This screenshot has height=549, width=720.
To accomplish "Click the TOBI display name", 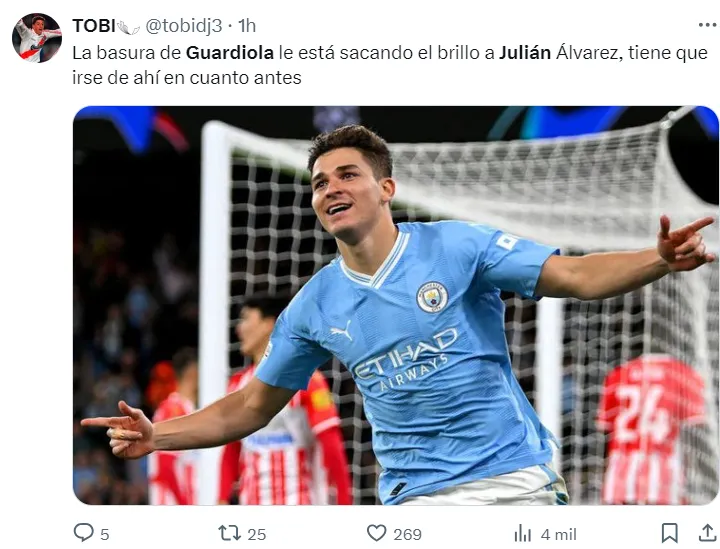I will pyautogui.click(x=94, y=26).
